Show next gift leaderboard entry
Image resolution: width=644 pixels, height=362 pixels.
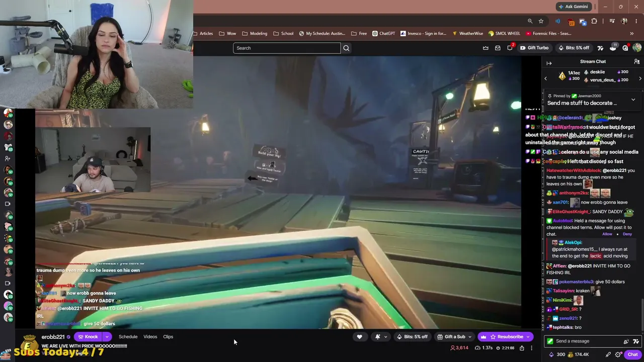pos(640,78)
